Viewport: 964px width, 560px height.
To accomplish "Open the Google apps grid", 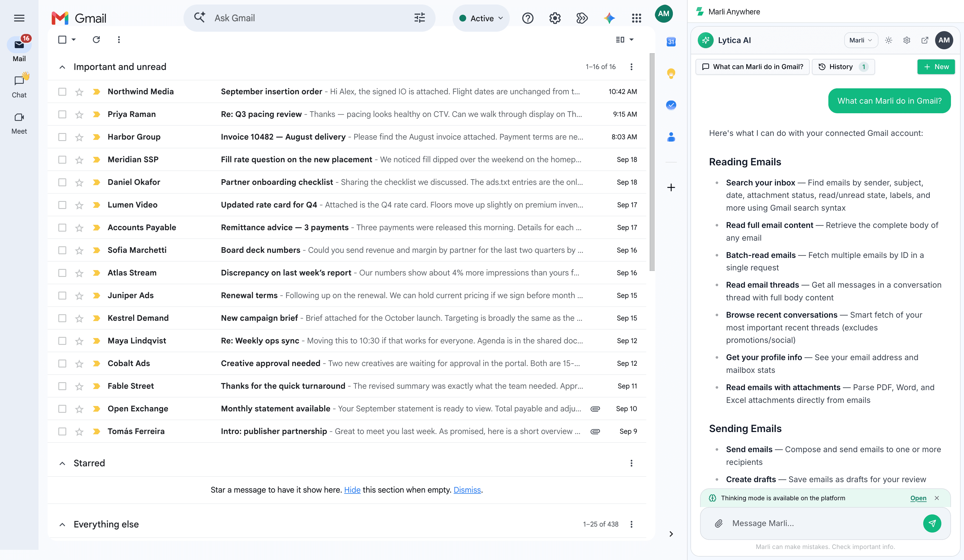I will [x=637, y=18].
